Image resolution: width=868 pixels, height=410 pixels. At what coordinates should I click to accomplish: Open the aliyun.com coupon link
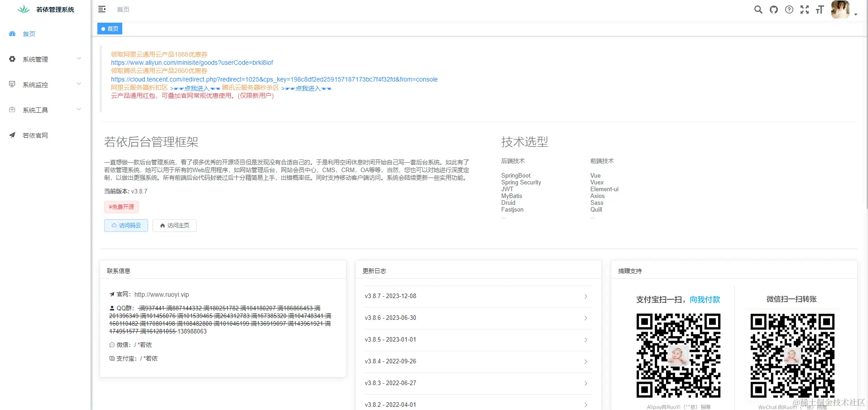tap(192, 63)
